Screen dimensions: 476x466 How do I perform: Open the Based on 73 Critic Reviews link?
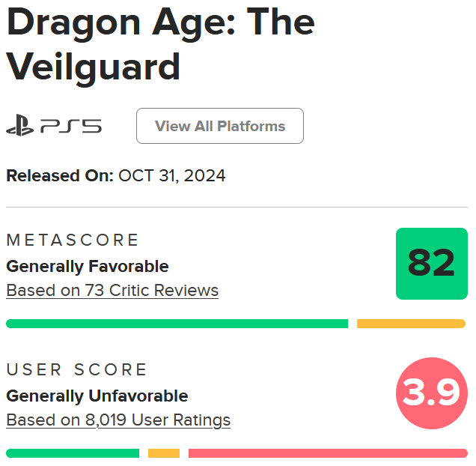point(112,291)
